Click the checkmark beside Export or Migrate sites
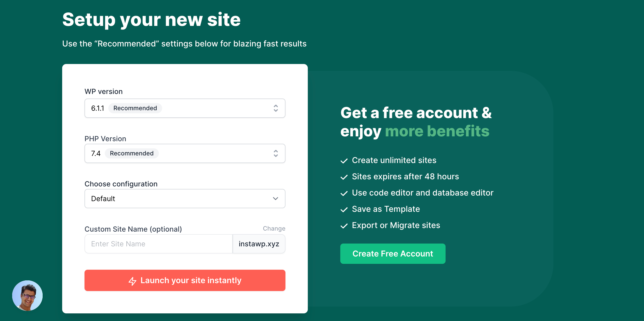Image resolution: width=644 pixels, height=321 pixels. 344,226
